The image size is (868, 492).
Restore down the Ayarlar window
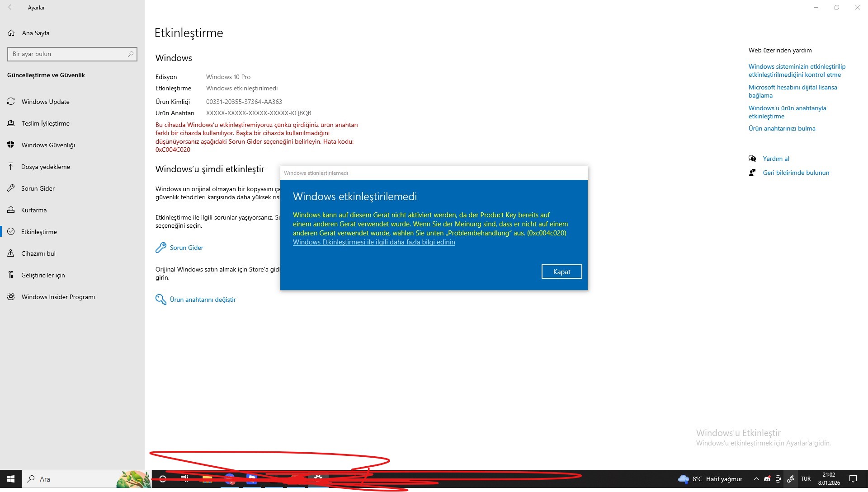pos(837,7)
